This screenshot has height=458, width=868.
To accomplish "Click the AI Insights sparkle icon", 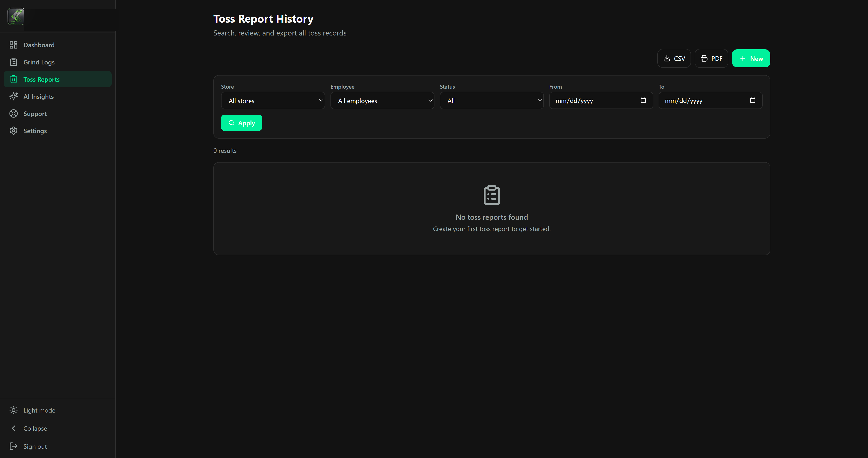I will coord(14,96).
